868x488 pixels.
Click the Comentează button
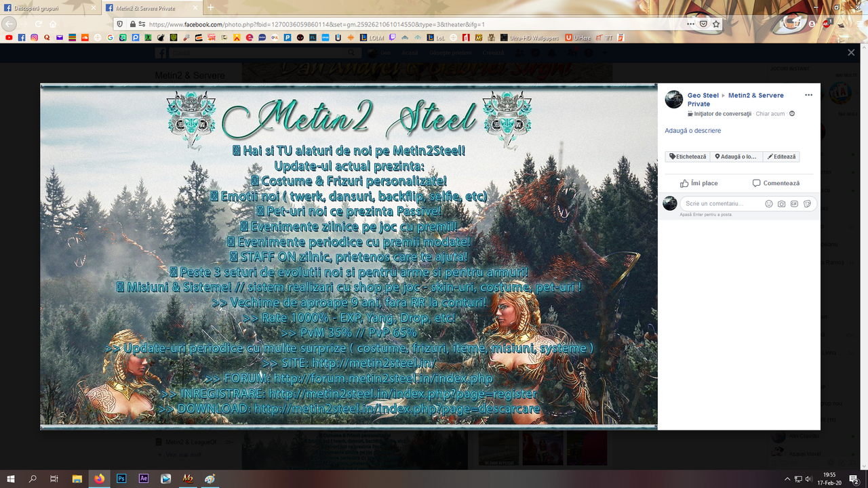pyautogui.click(x=776, y=183)
